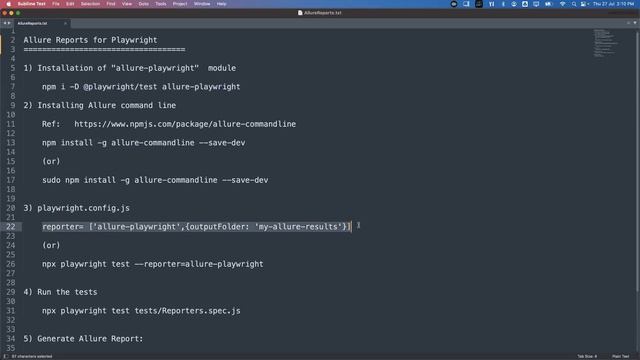Click the first round menu bar icon
640x360 pixels.
(453, 4)
